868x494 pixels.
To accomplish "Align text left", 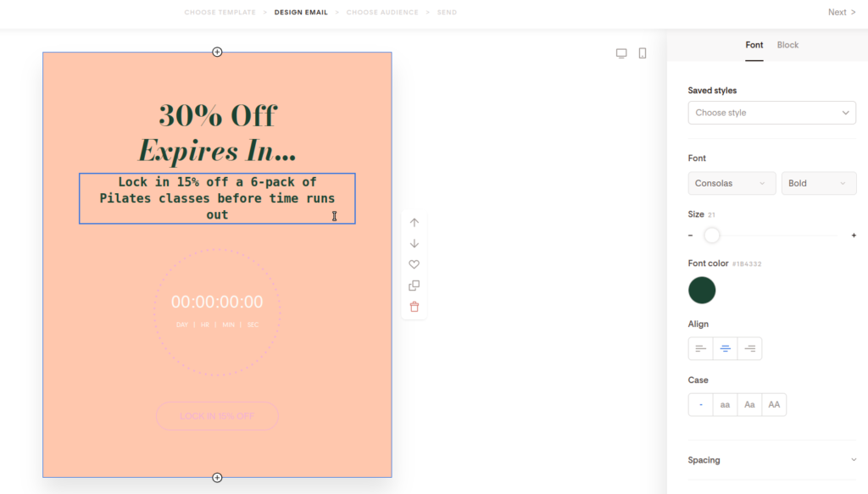I will click(x=700, y=348).
